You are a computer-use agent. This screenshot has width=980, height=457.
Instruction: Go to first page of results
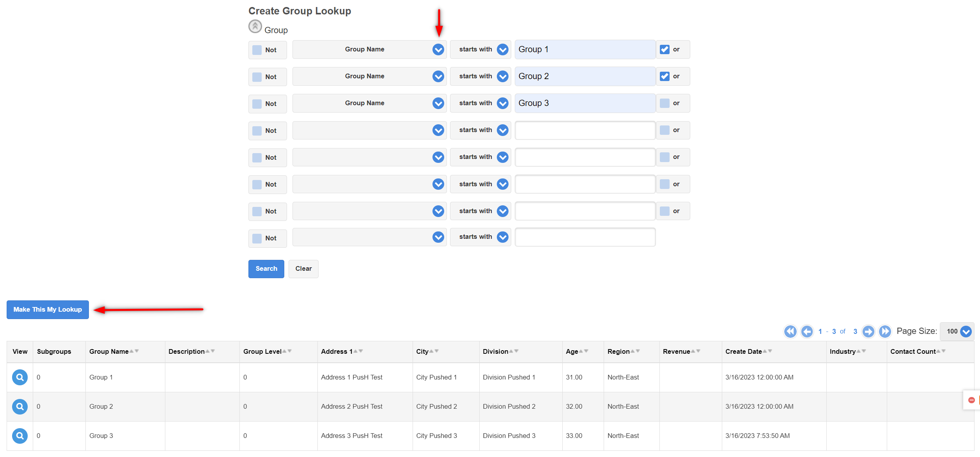tap(790, 332)
